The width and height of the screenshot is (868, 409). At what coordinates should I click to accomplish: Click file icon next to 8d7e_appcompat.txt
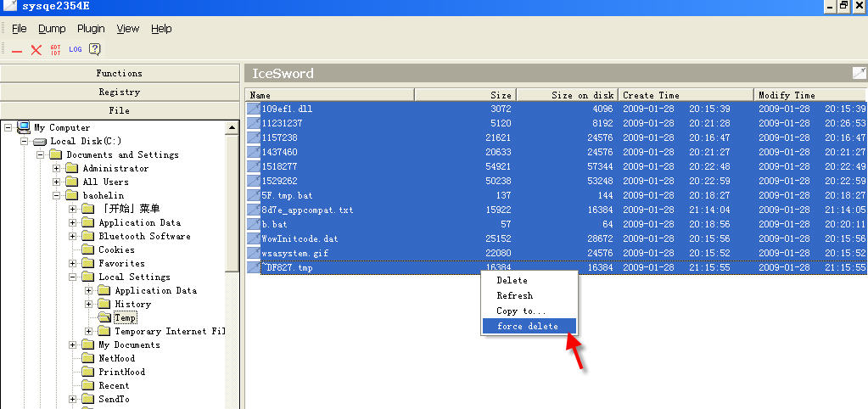[254, 210]
